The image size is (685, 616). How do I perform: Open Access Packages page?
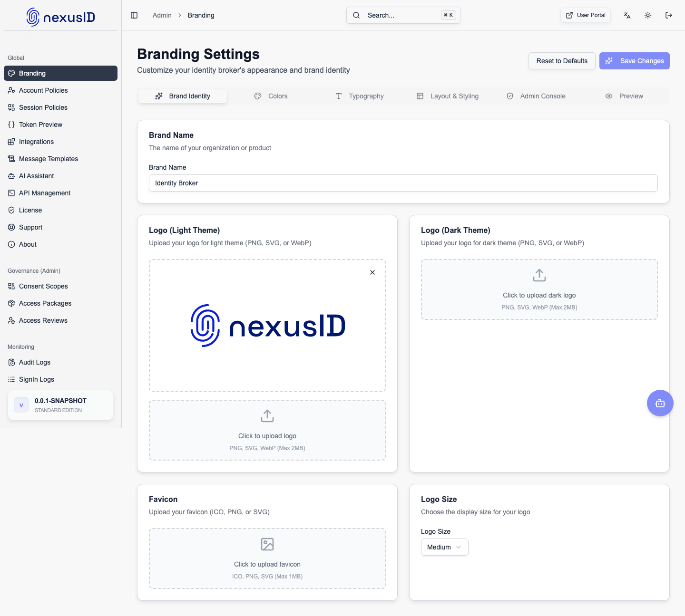tap(60, 303)
